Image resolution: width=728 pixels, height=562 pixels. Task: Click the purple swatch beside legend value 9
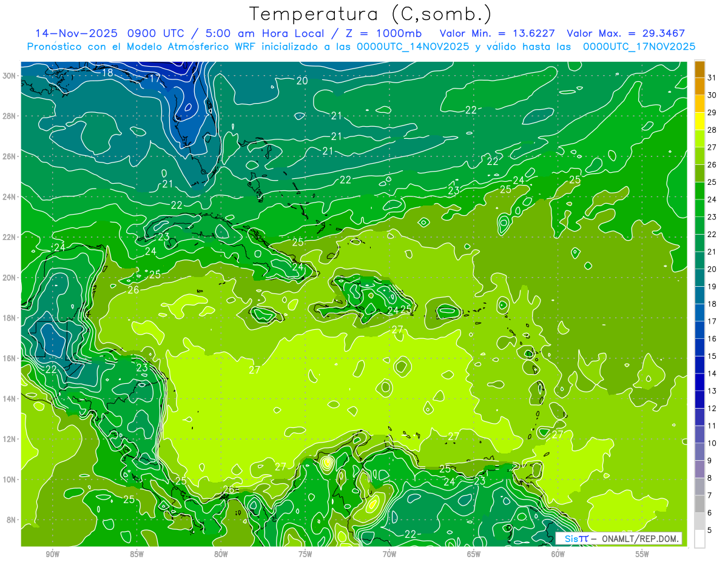699,469
